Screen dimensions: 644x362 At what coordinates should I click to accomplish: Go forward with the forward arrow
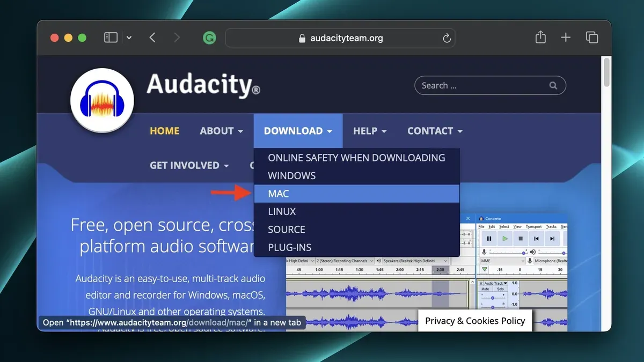177,38
